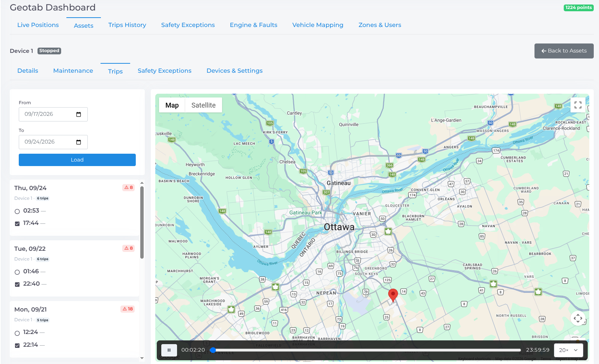Click green marker near Vanier on map
This screenshot has width=599, height=364.
pyautogui.click(x=388, y=231)
